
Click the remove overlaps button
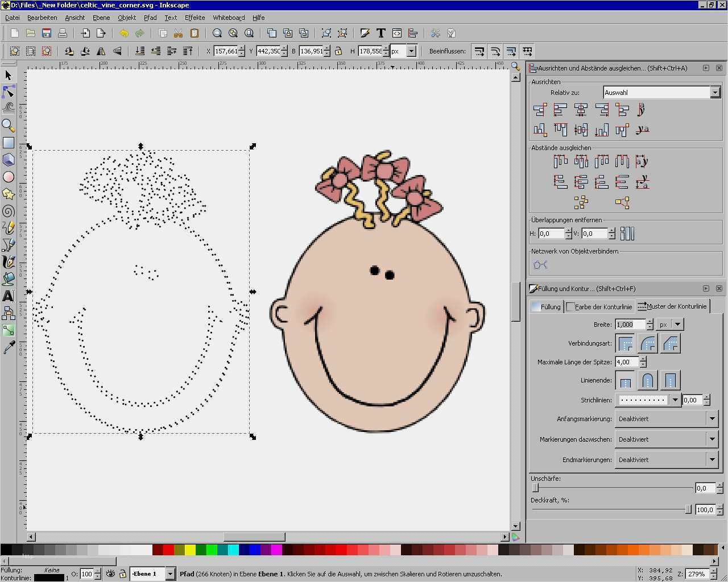(x=627, y=234)
